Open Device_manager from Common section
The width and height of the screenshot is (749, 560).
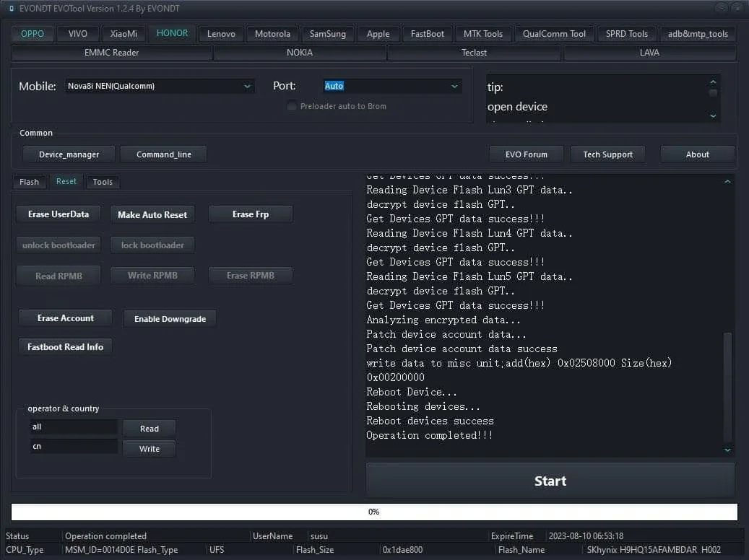pyautogui.click(x=69, y=154)
